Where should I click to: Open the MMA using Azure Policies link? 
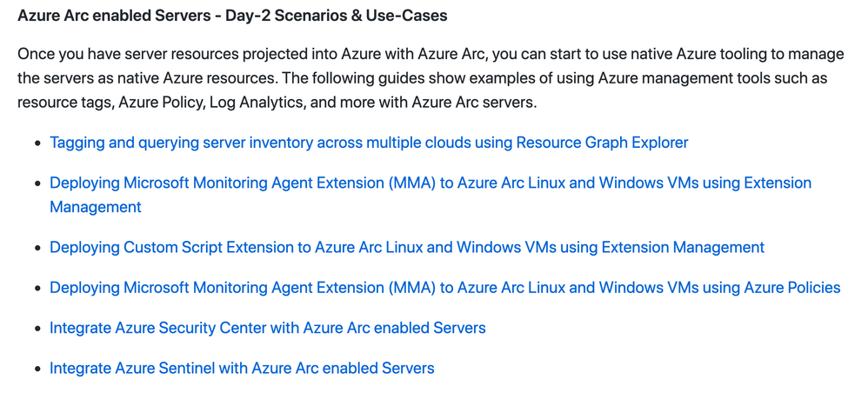tap(445, 288)
